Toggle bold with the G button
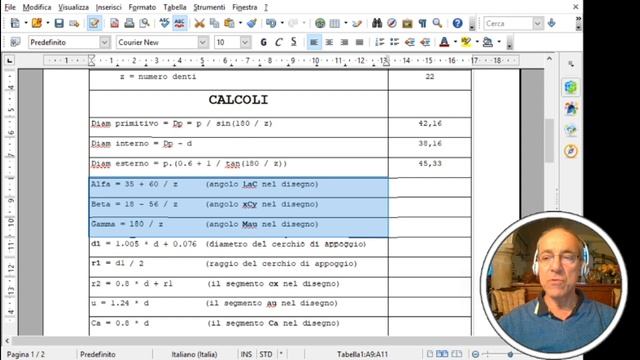Image resolution: width=640 pixels, height=360 pixels. click(264, 42)
